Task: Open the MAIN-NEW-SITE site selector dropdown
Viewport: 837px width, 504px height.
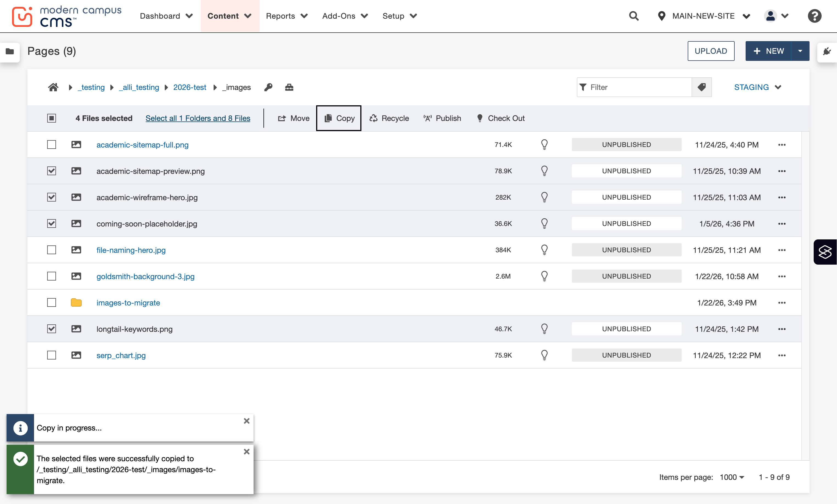Action: tap(704, 16)
